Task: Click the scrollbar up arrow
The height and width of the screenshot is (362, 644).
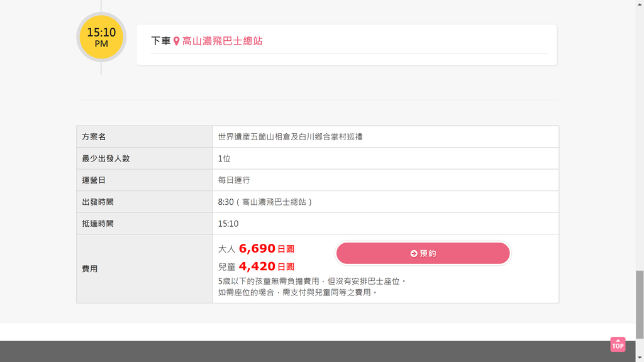Action: point(640,3)
